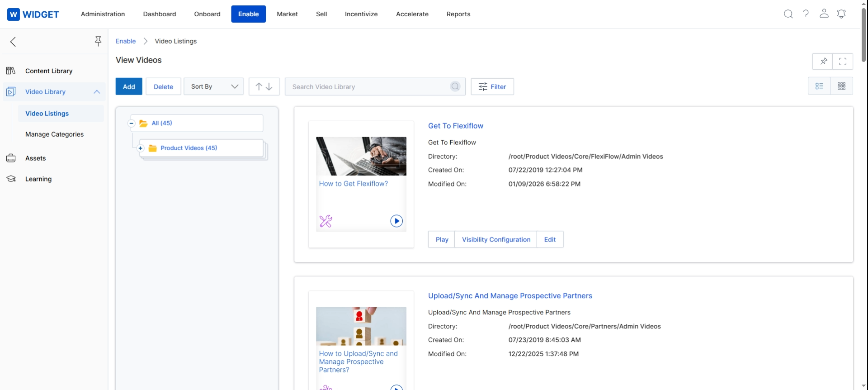Viewport: 868px width, 390px height.
Task: Pin the sidebar panel
Action: pyautogui.click(x=98, y=41)
